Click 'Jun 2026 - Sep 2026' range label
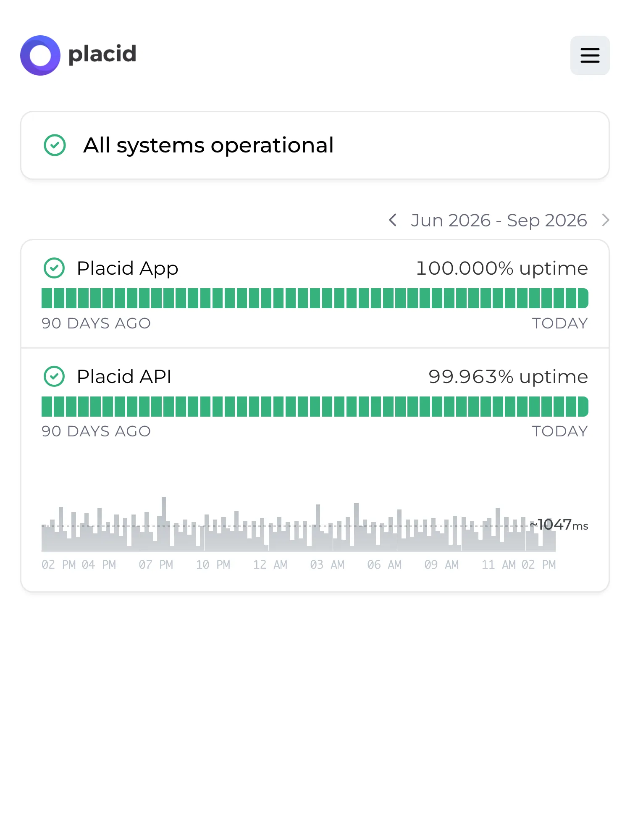630x840 pixels. (x=499, y=220)
